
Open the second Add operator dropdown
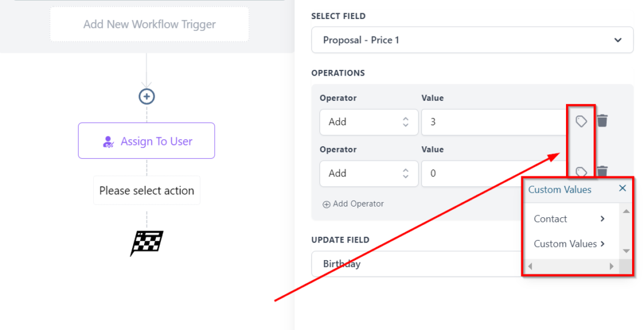369,173
